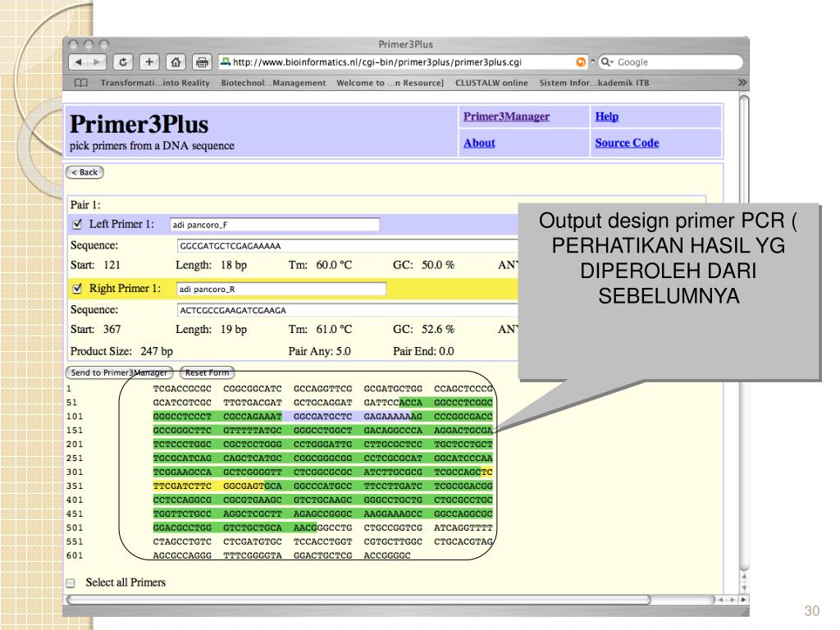This screenshot has width=840, height=630.
Task: Edit the right primer name adi pancoro_R
Action: [x=281, y=289]
